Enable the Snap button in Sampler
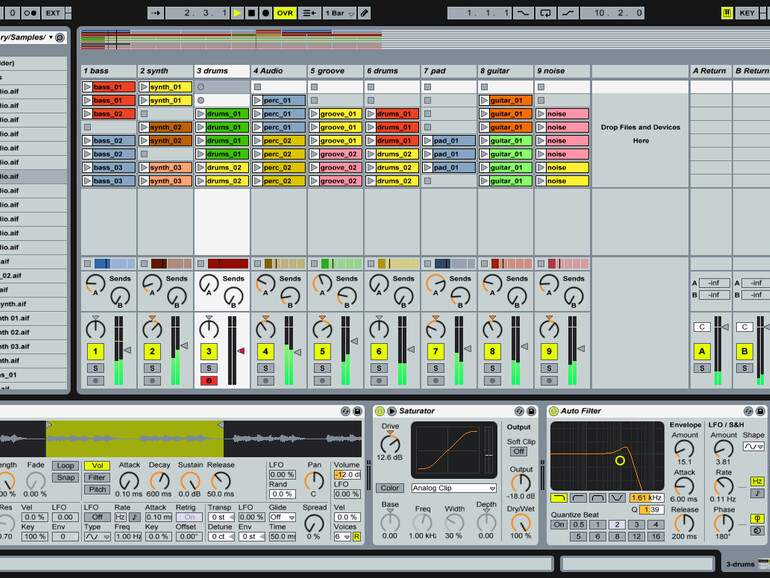 tap(65, 477)
